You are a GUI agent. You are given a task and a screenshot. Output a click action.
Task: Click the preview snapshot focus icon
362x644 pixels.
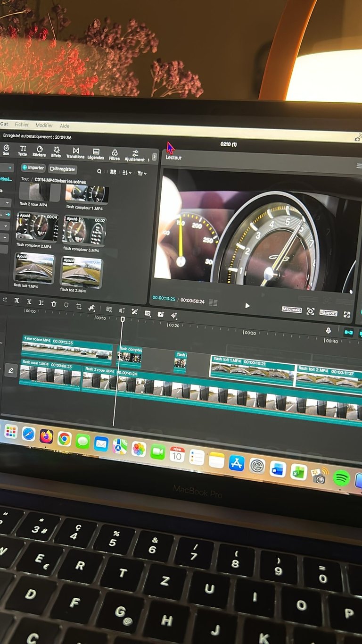[310, 311]
